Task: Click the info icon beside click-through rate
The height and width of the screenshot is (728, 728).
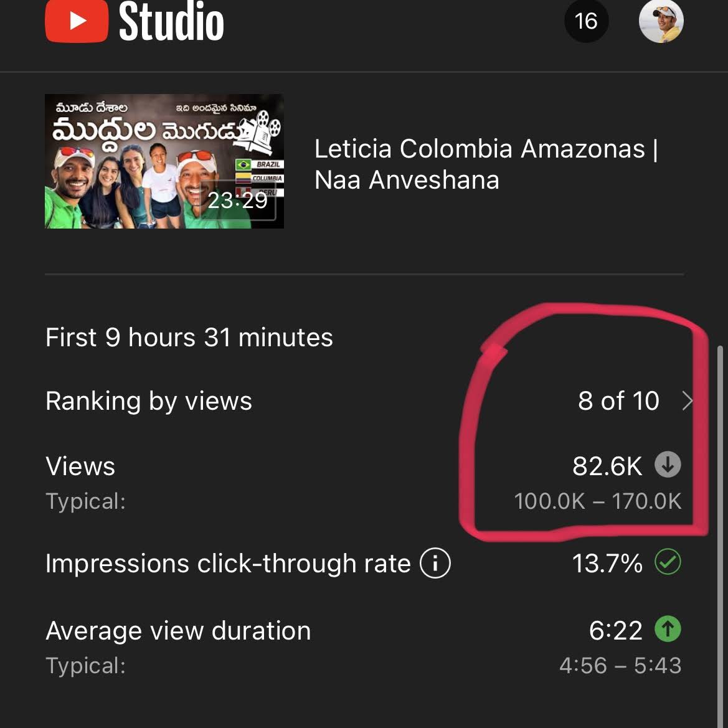Action: [x=435, y=563]
